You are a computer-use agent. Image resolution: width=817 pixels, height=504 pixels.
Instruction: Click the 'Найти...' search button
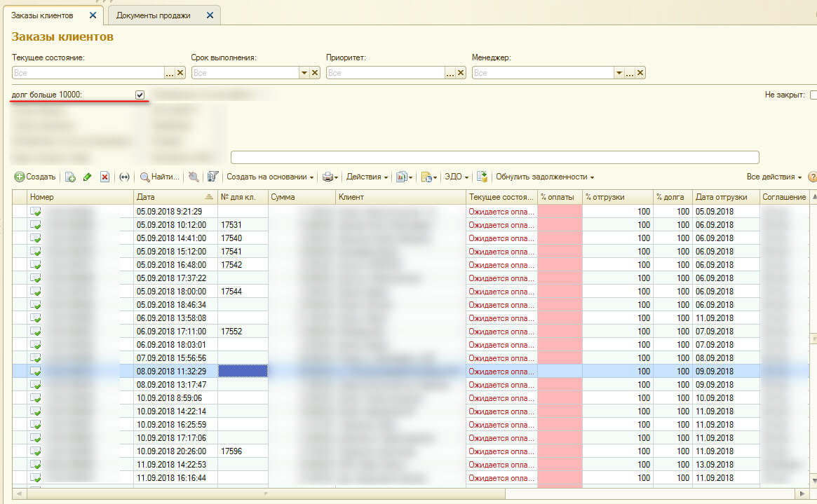[160, 177]
